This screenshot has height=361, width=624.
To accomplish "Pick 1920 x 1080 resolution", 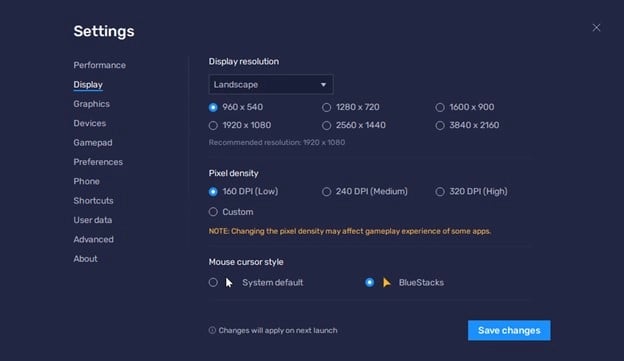I will 213,125.
